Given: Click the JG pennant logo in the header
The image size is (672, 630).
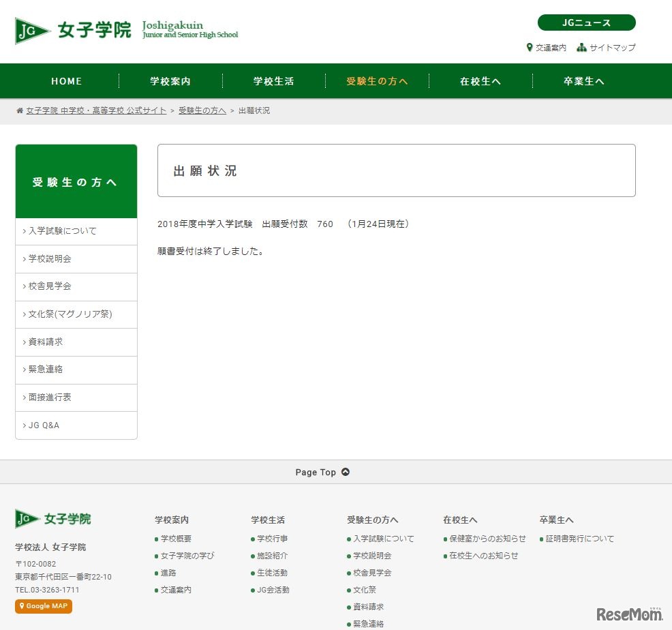Looking at the screenshot, I should [x=30, y=29].
